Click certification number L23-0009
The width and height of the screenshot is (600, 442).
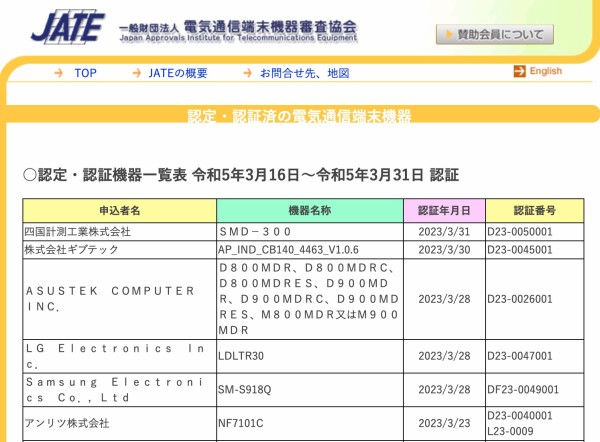(510, 431)
